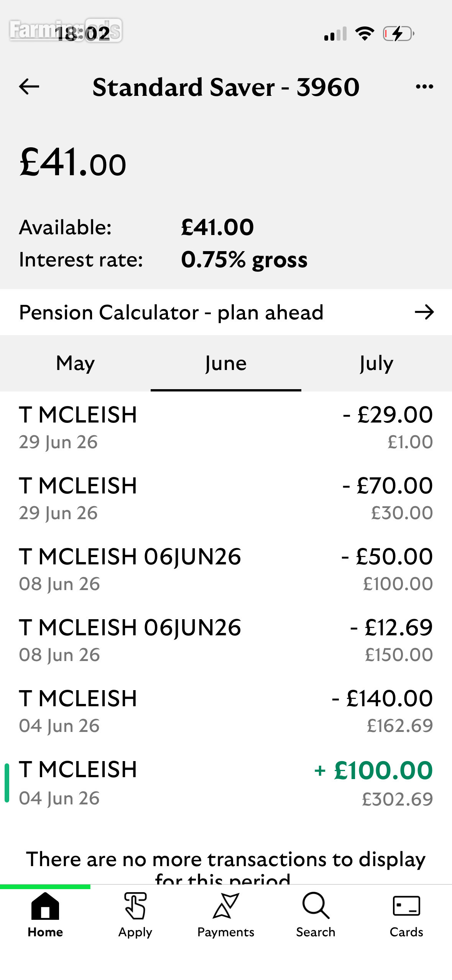Open the - £70.00 transaction from 29 Jun
This screenshot has width=452, height=980.
(x=226, y=498)
